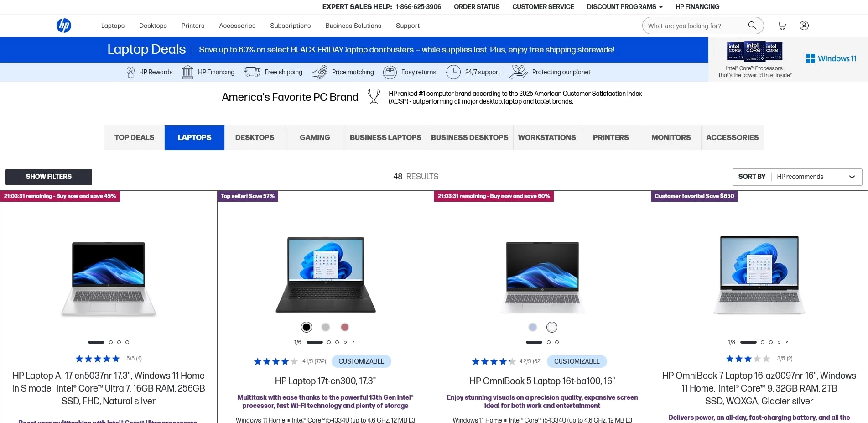Screen dimensions: 868x423
Task: Choose blue color for OmniBook 5
Action: click(533, 327)
